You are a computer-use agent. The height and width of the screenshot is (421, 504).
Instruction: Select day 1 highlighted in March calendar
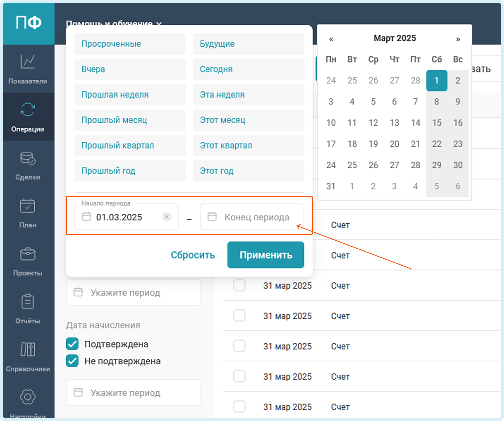[x=437, y=81]
